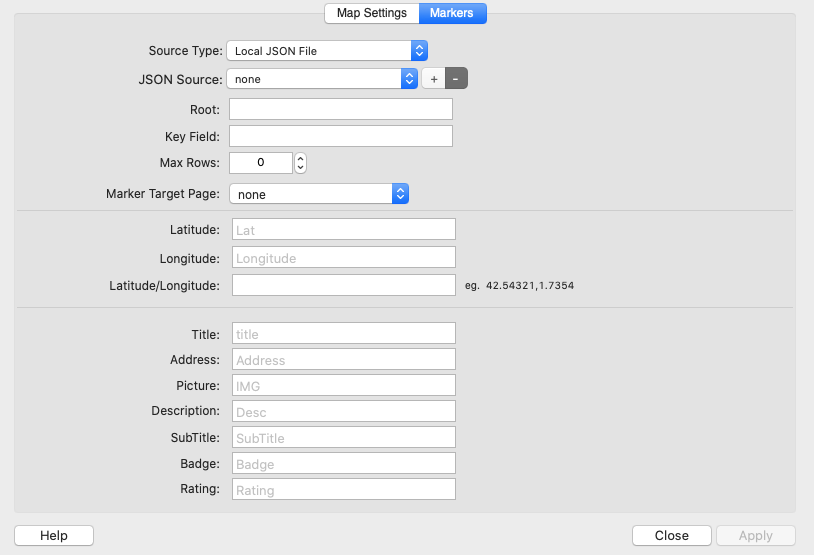This screenshot has height=555, width=814.
Task: Focus the Latitude/Longitude combined field
Action: [343, 285]
